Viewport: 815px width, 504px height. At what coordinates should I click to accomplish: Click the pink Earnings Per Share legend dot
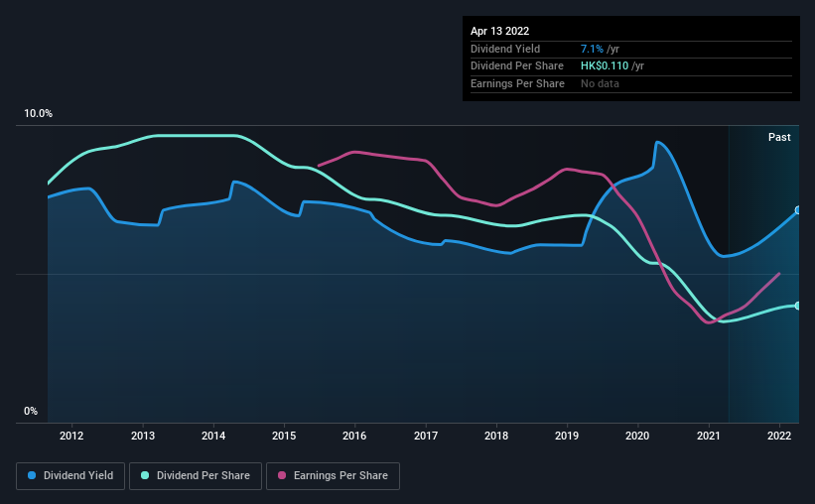[282, 475]
